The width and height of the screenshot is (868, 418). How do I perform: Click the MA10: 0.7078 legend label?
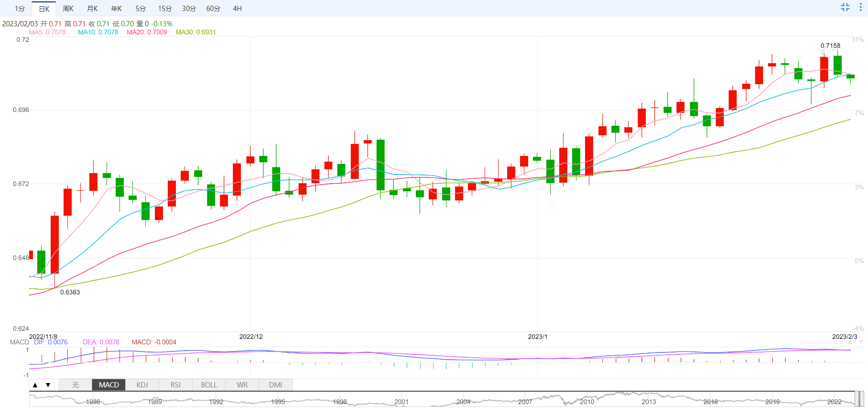[x=98, y=32]
